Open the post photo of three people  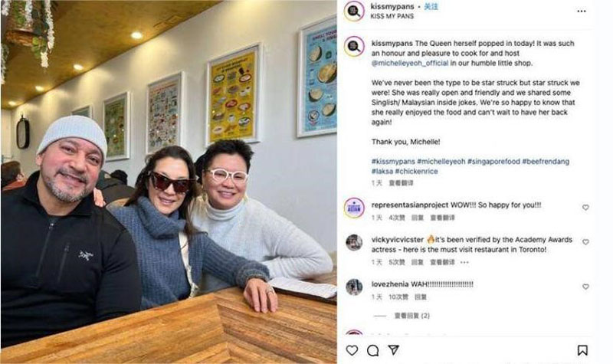pyautogui.click(x=169, y=182)
